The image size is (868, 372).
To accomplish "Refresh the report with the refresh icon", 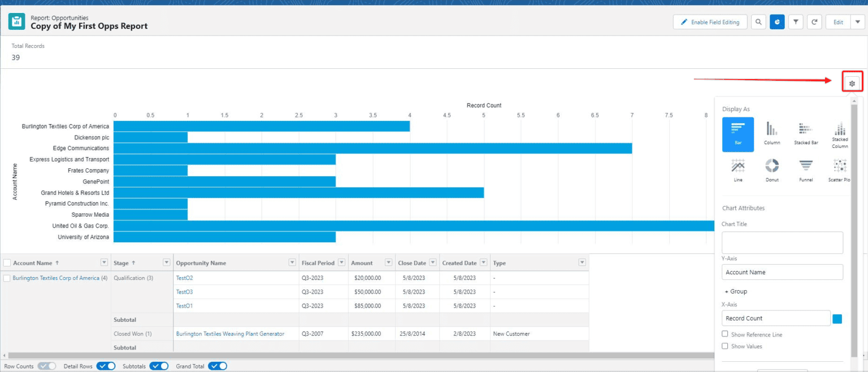I will click(814, 21).
